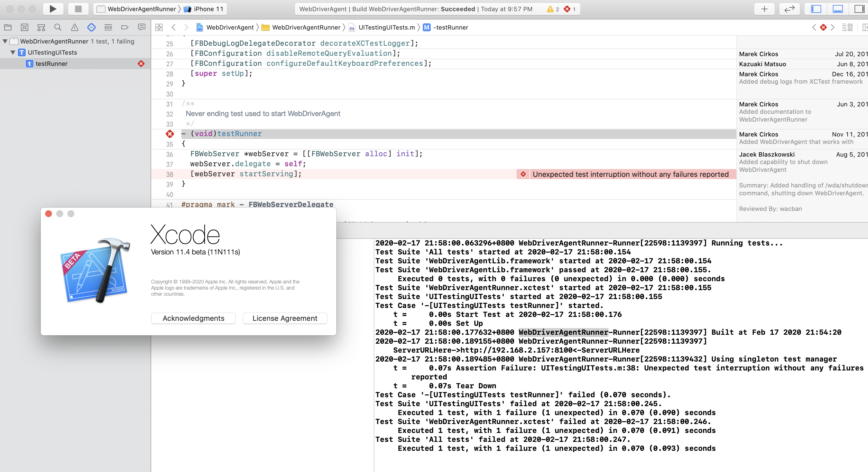
Task: Toggle the Inspectors panel visibility
Action: (859, 9)
